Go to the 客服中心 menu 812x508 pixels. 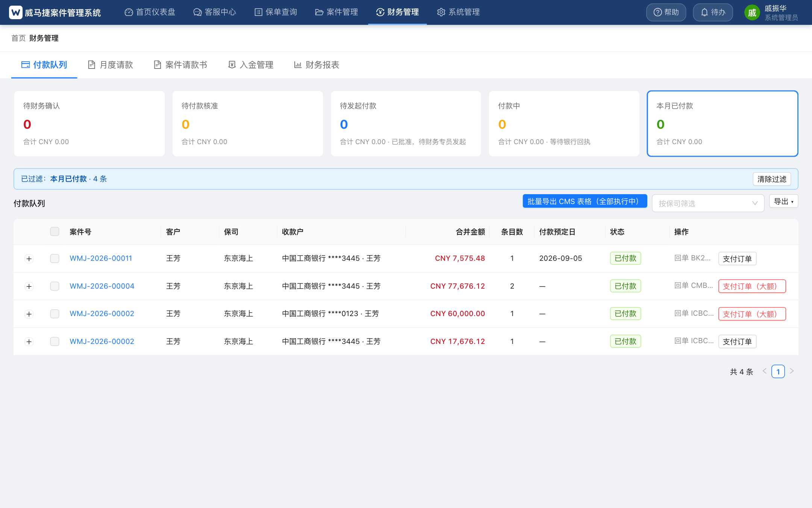click(215, 12)
